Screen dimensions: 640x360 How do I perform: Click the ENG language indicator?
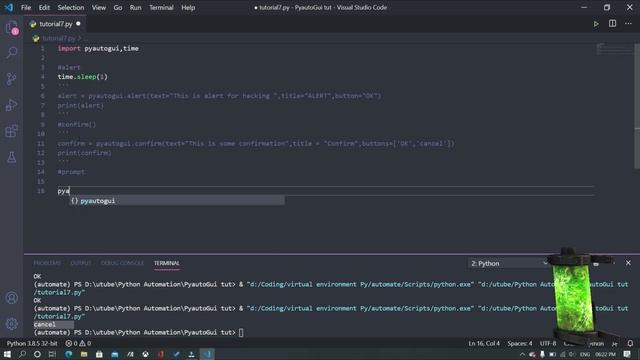(x=585, y=354)
